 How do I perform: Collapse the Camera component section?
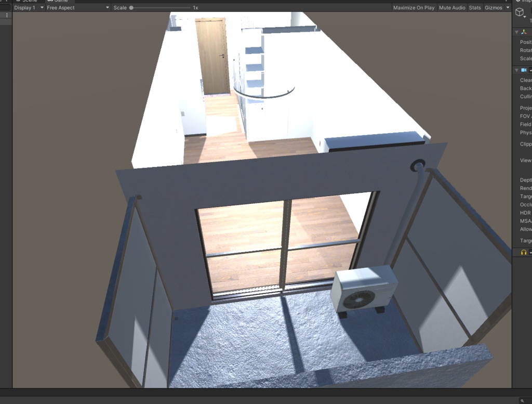click(x=516, y=69)
